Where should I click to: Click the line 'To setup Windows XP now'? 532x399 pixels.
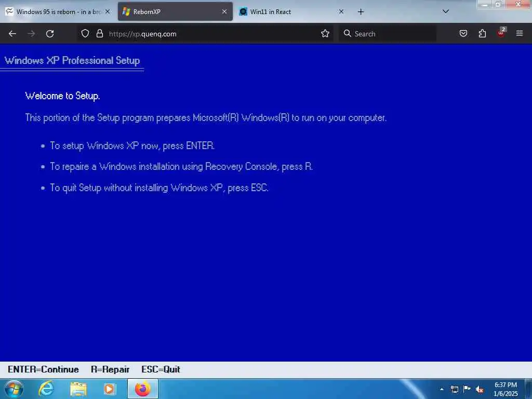coord(132,146)
